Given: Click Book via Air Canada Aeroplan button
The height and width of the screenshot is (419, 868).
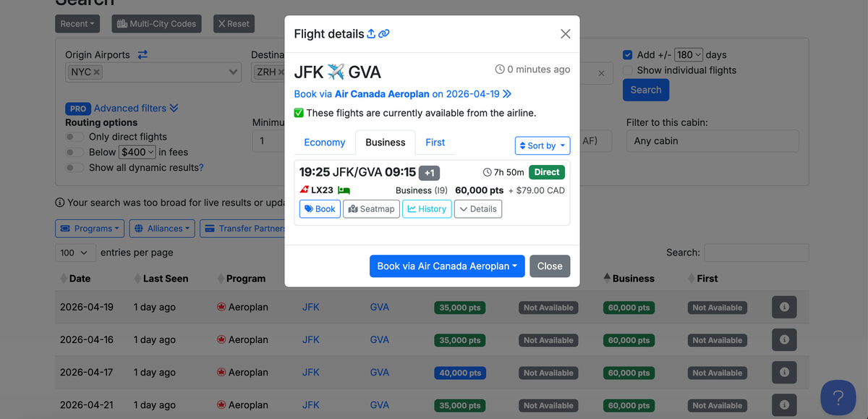Looking at the screenshot, I should 448,266.
